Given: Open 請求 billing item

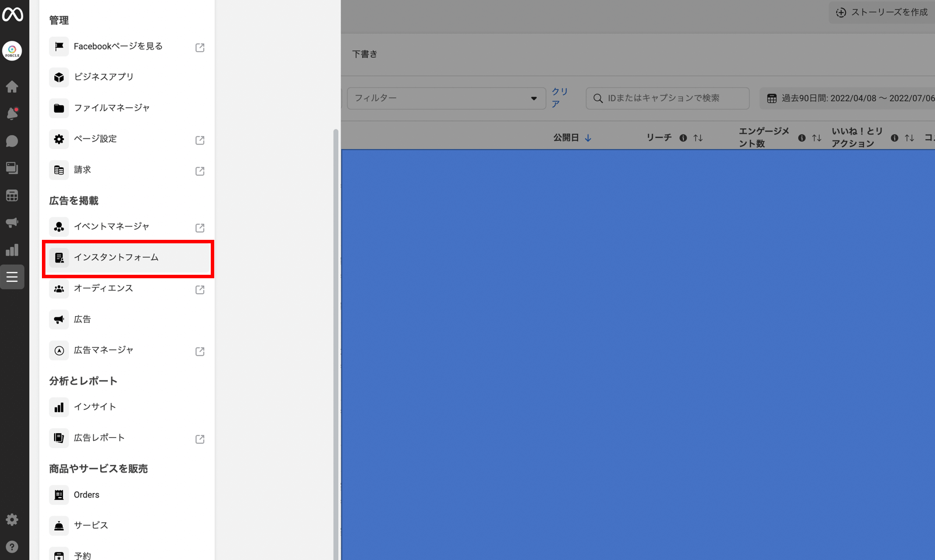Looking at the screenshot, I should (x=128, y=169).
